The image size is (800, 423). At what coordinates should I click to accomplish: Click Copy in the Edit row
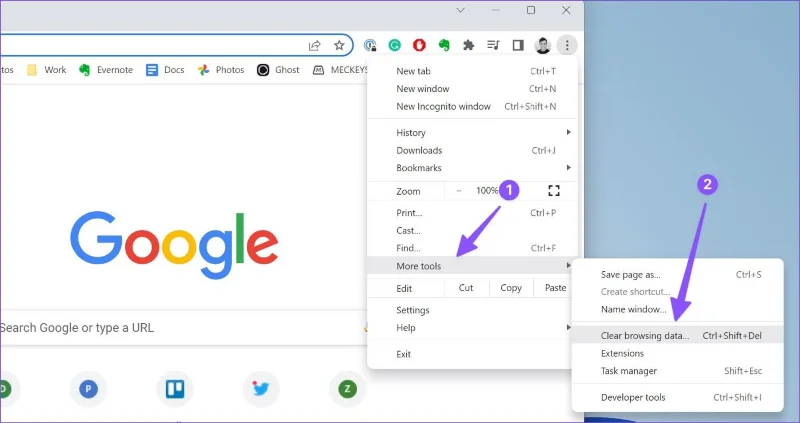coord(511,288)
